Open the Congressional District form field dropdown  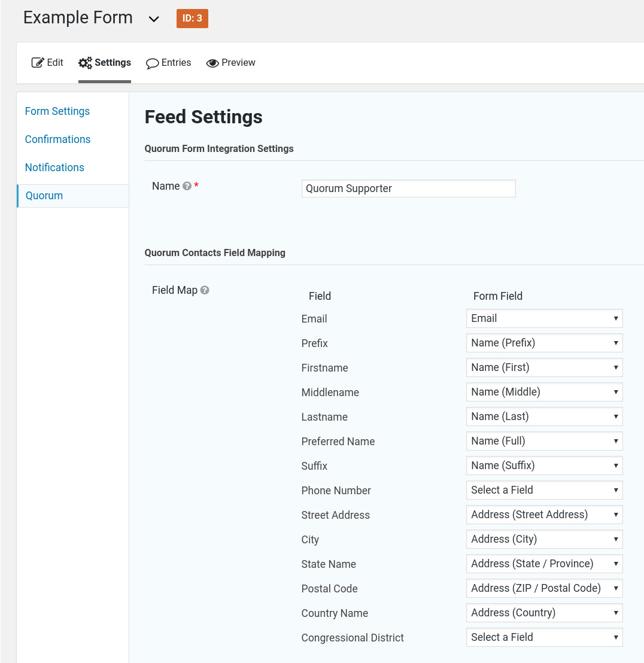[544, 637]
